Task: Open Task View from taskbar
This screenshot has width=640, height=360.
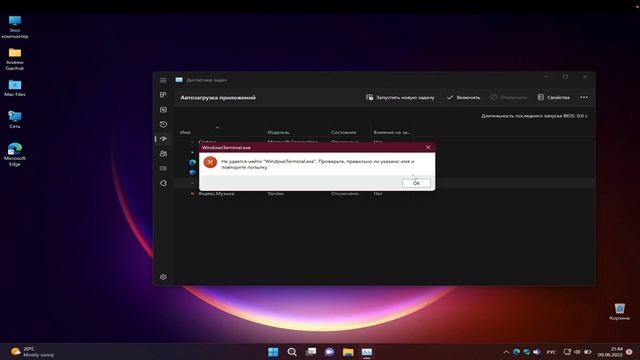Action: 311,352
